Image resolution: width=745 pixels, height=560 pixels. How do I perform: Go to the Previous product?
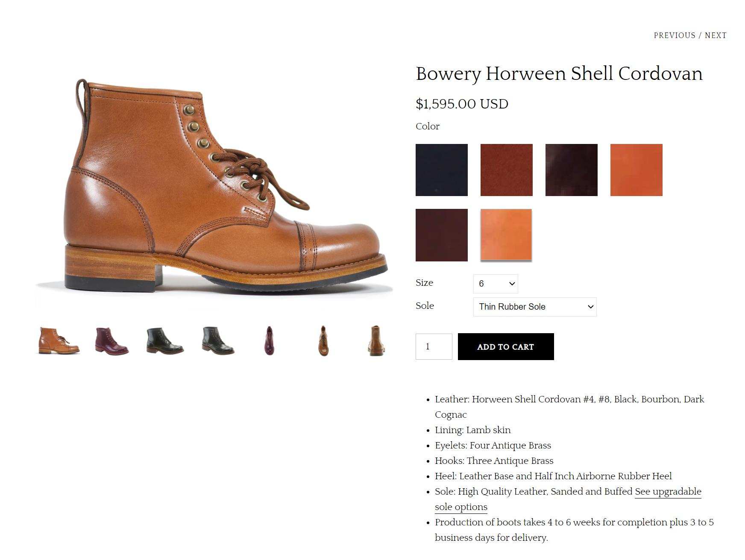tap(675, 35)
